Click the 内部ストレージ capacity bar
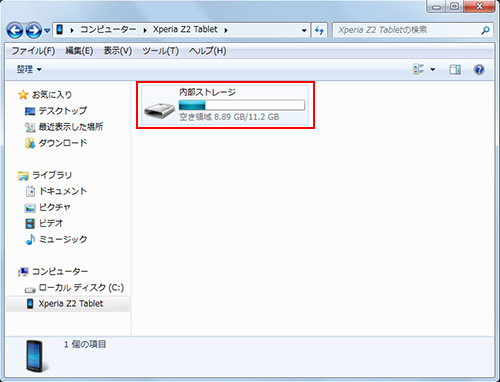This screenshot has height=382, width=500. coord(242,105)
